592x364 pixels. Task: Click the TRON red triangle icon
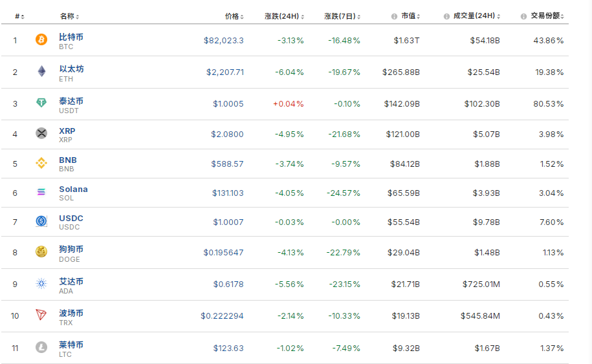[x=41, y=314]
